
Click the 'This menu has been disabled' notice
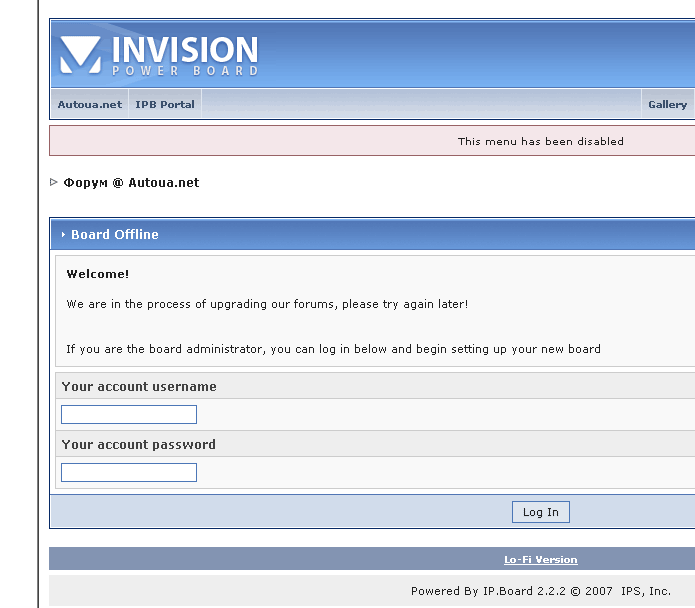540,141
